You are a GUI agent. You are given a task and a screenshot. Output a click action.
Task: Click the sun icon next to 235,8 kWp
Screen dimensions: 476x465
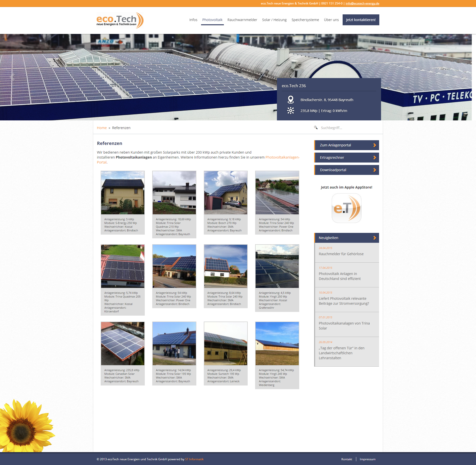[291, 110]
